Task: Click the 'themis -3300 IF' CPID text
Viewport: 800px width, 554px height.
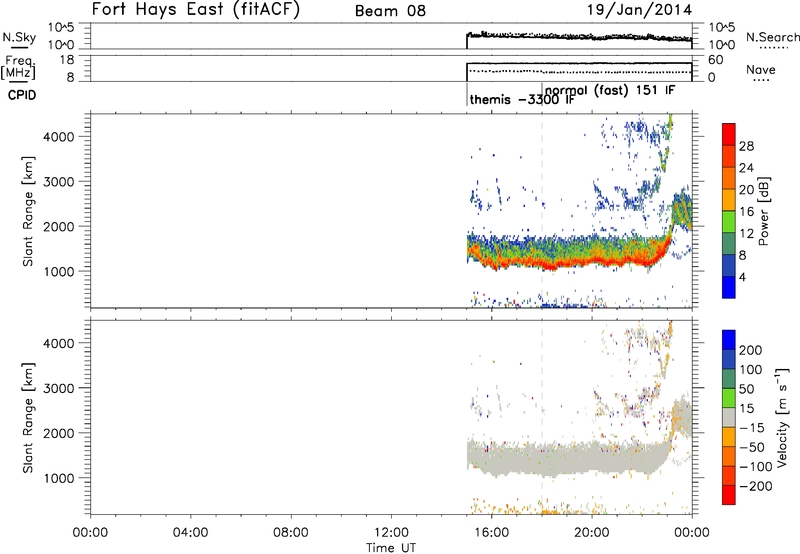Action: 522,99
